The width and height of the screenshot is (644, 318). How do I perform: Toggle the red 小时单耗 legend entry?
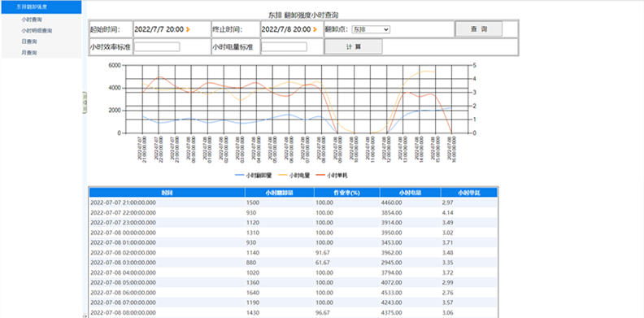click(332, 176)
